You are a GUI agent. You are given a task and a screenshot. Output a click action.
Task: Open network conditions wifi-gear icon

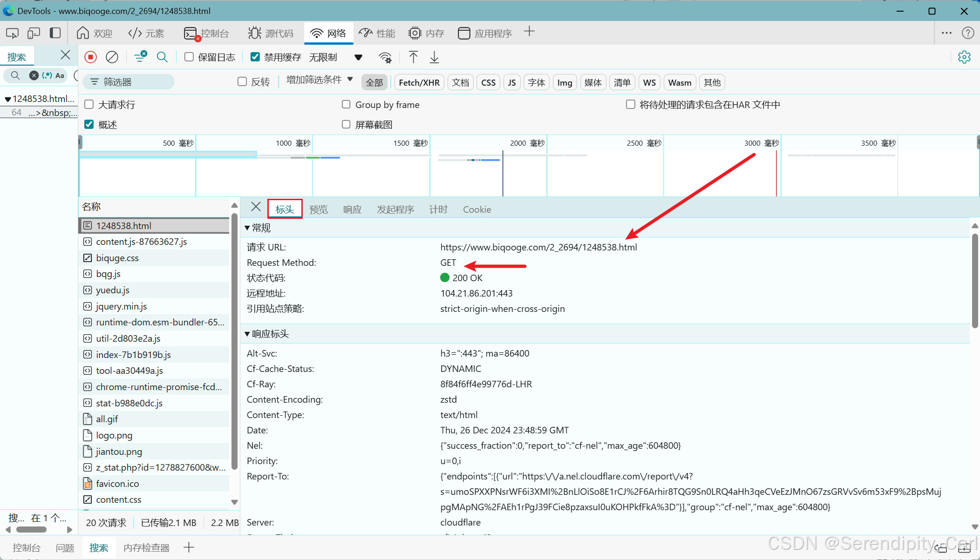[385, 57]
